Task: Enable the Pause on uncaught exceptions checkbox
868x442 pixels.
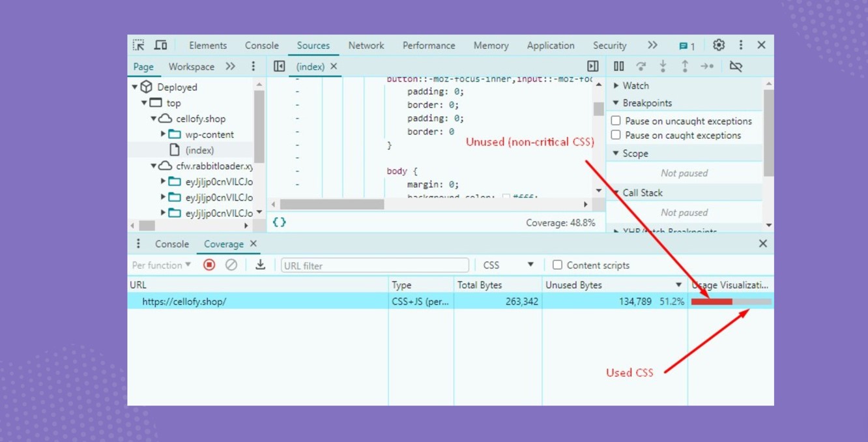Action: coord(615,121)
